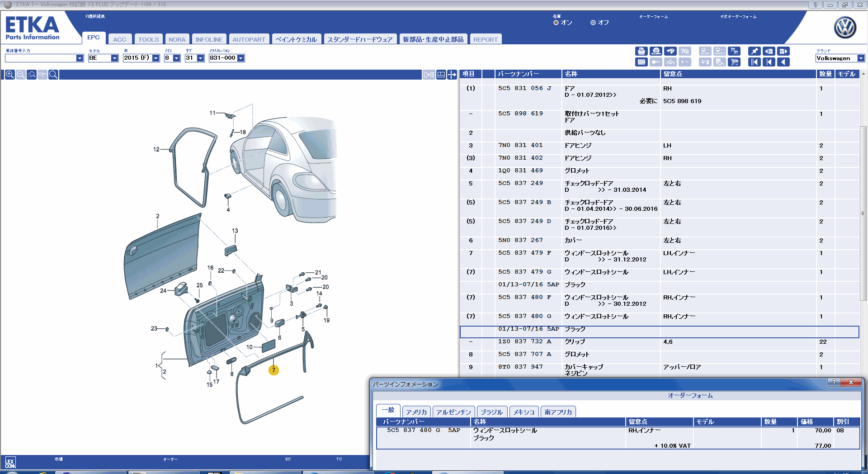The image size is (868, 474).
Task: Click the parts list vertical scrollbar
Action: click(x=863, y=213)
